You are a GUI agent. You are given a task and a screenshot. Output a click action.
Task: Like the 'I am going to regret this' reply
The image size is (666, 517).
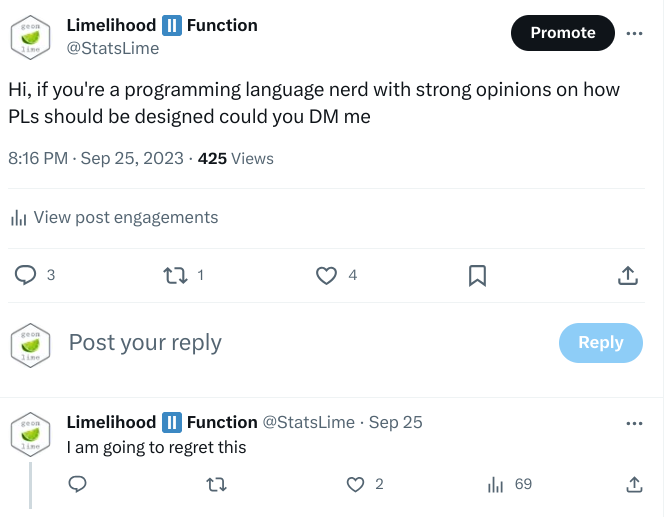[355, 484]
